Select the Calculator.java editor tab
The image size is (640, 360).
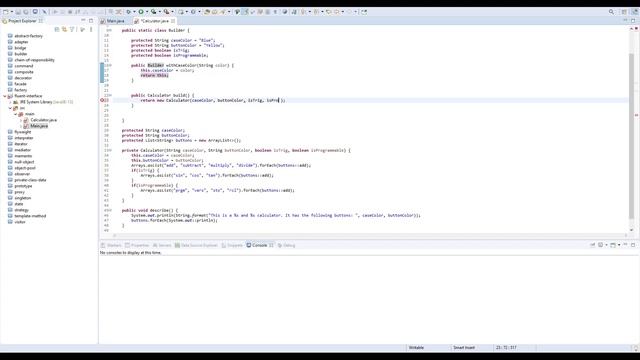[x=154, y=21]
